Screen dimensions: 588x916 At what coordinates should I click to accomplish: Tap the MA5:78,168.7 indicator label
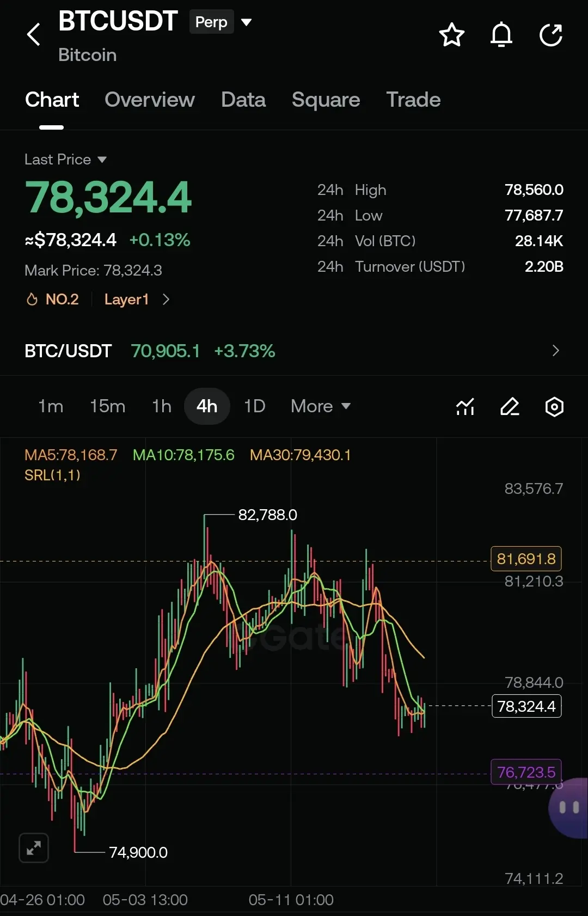[x=71, y=455]
